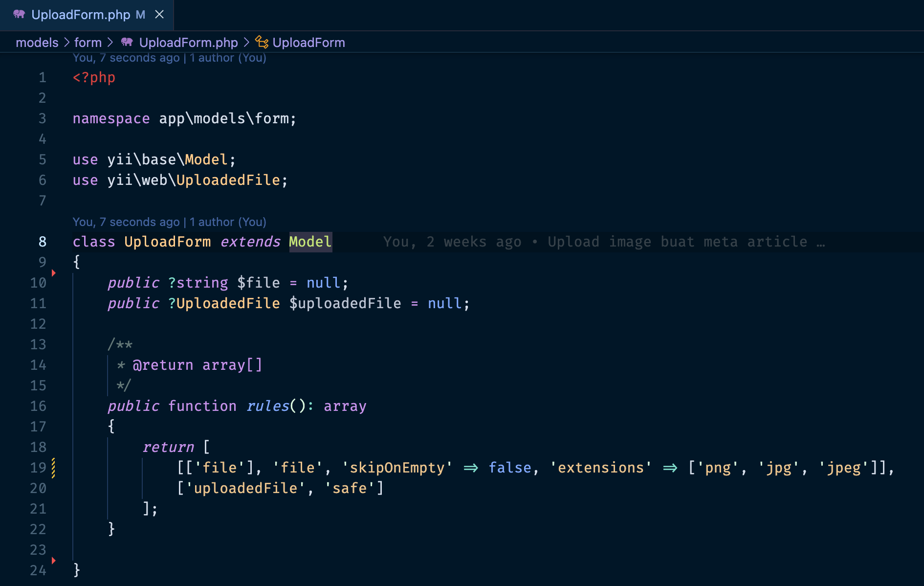Click 'extensions' string on line 19
The width and height of the screenshot is (924, 586).
coord(601,468)
